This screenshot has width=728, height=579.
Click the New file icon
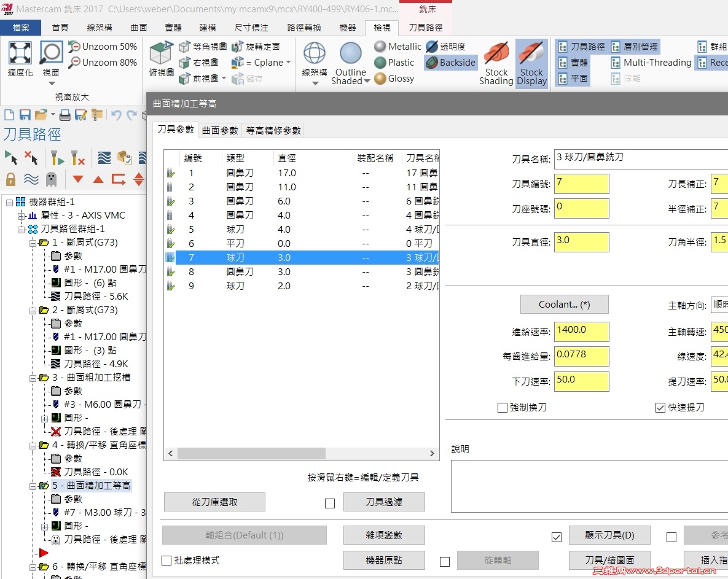coord(9,115)
